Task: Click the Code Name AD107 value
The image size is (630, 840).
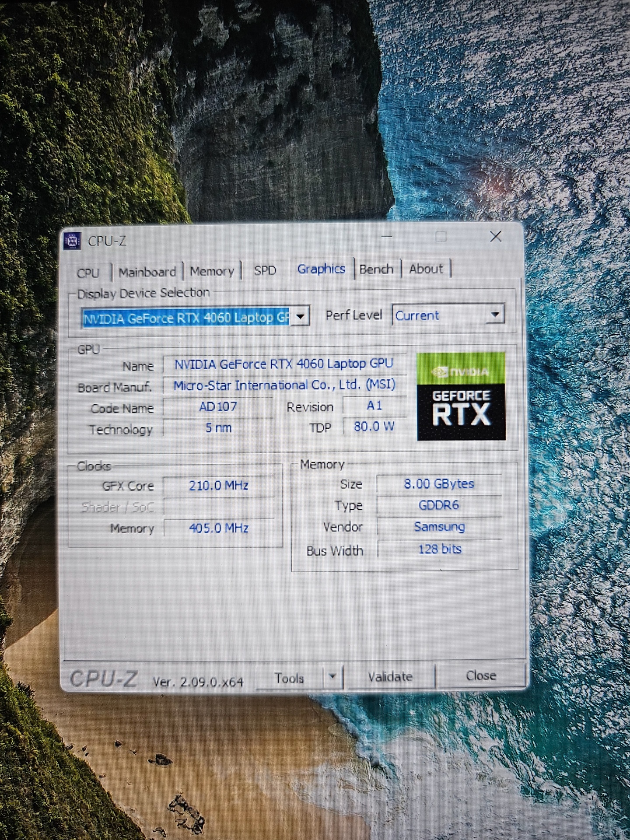Action: pyautogui.click(x=218, y=407)
